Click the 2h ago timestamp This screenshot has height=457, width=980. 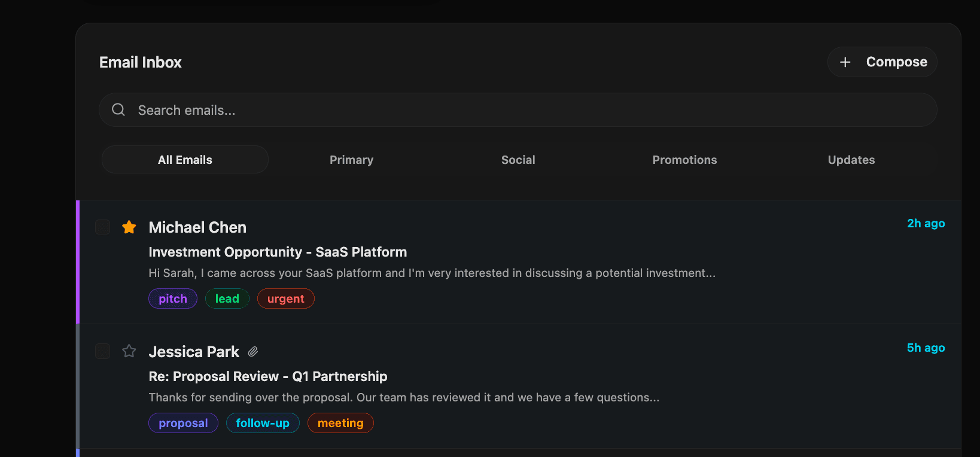[926, 223]
